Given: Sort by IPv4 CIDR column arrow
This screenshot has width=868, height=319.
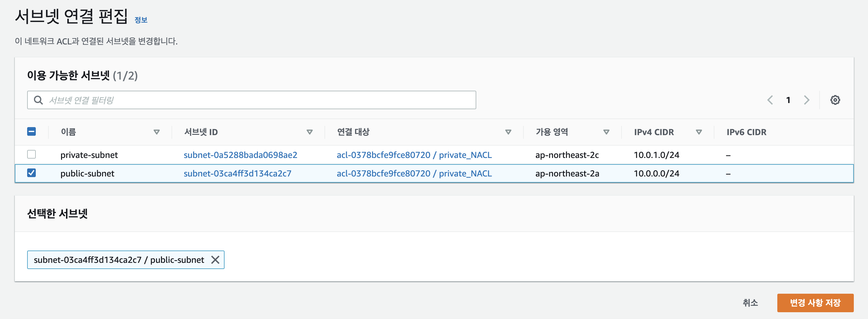Looking at the screenshot, I should pyautogui.click(x=699, y=132).
